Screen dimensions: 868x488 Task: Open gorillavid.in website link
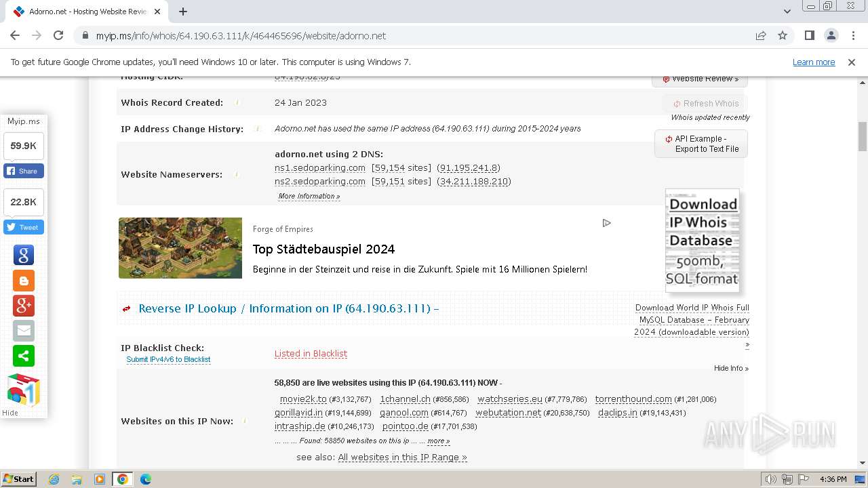click(299, 413)
